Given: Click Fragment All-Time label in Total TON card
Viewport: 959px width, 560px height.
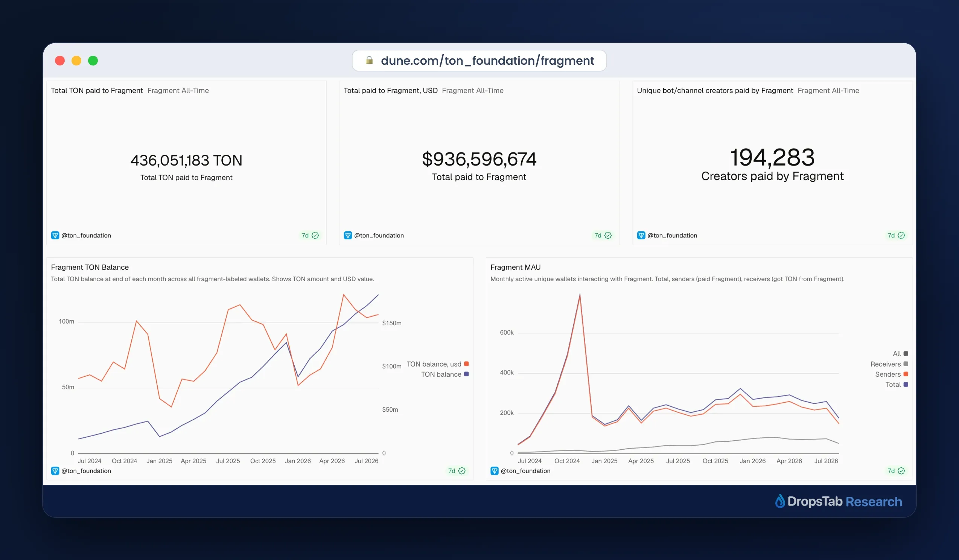Looking at the screenshot, I should coord(178,91).
